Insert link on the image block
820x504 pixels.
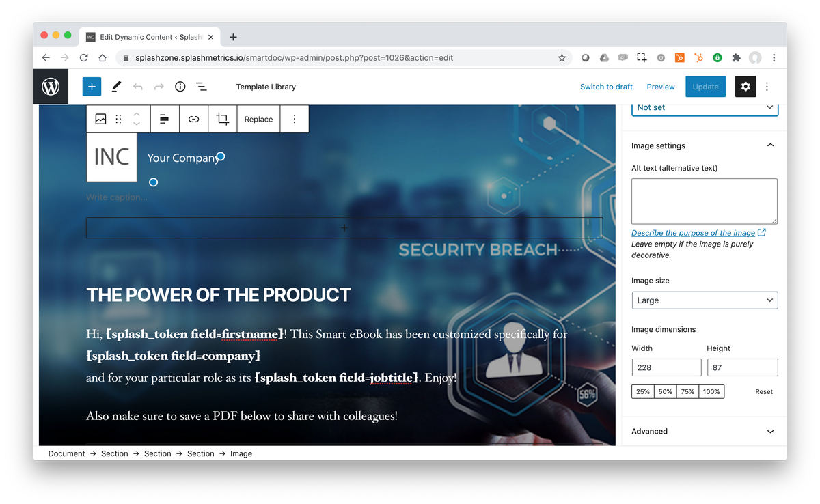[194, 119]
